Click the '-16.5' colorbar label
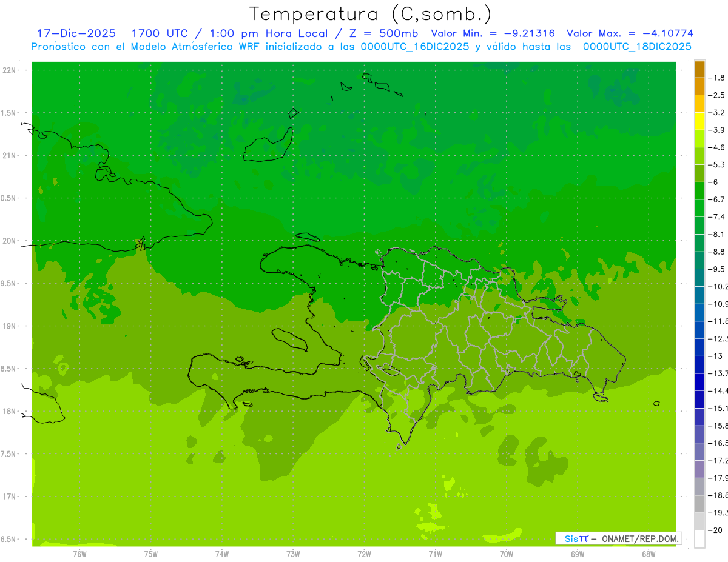Screen dimensions: 728x562 (x=718, y=443)
